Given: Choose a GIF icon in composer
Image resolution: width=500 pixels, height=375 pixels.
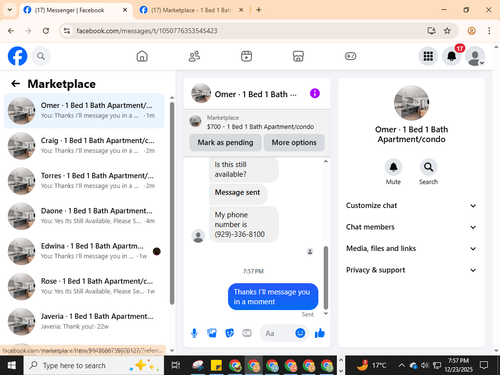Looking at the screenshot, I should [x=247, y=333].
